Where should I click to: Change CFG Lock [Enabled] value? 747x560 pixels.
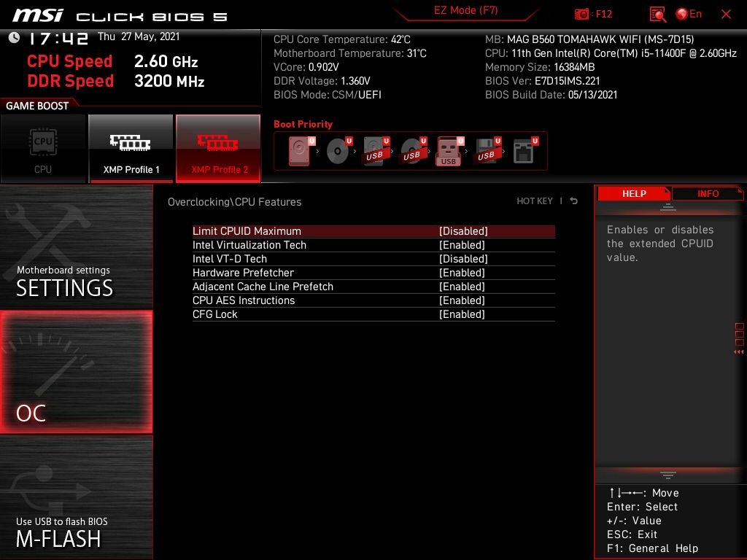click(462, 314)
